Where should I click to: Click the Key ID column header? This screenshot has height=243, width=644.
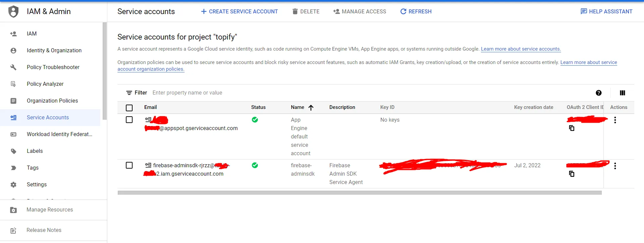(387, 107)
